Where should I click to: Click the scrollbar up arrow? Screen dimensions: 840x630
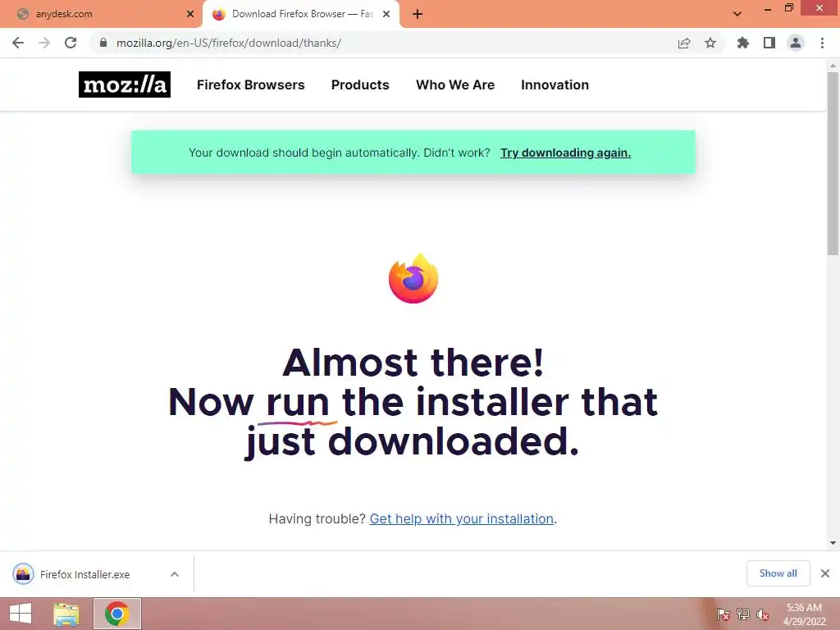833,66
